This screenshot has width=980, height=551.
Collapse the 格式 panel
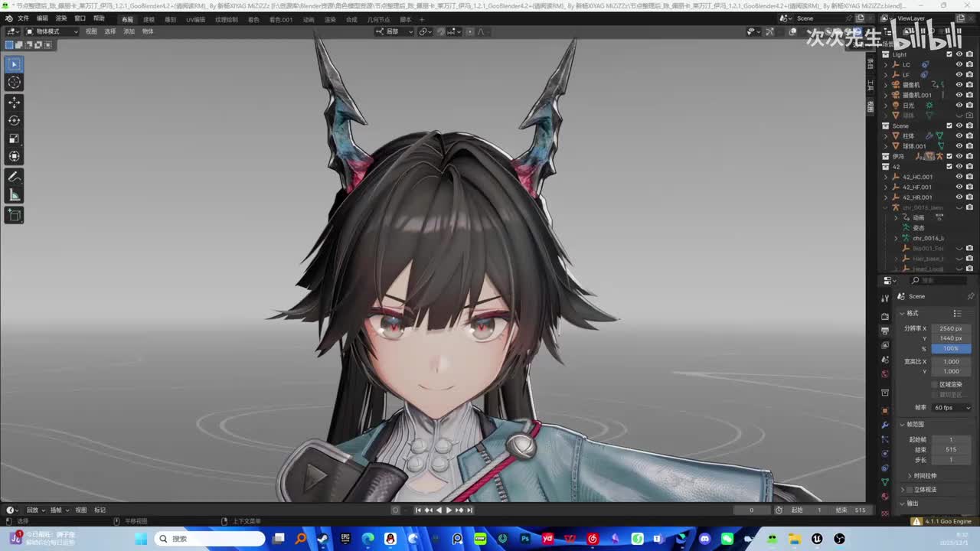pos(903,313)
